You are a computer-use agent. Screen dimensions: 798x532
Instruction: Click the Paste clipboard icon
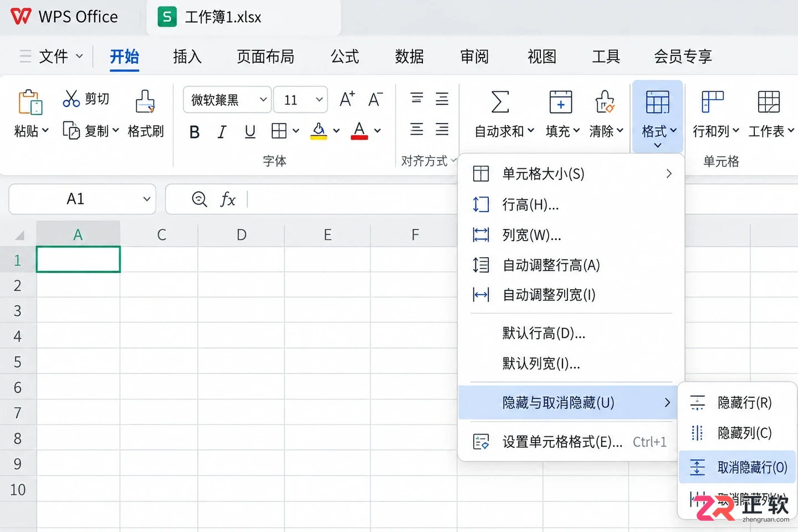coord(30,102)
